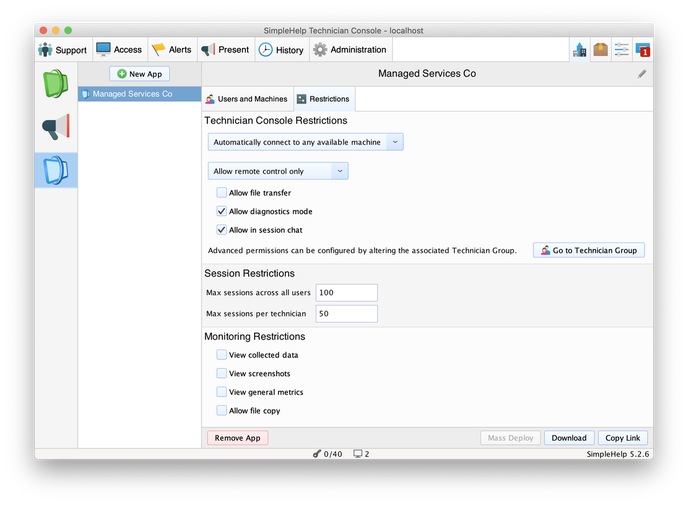The height and width of the screenshot is (505, 688).
Task: Open the Allow remote control only dropdown
Action: (x=278, y=171)
